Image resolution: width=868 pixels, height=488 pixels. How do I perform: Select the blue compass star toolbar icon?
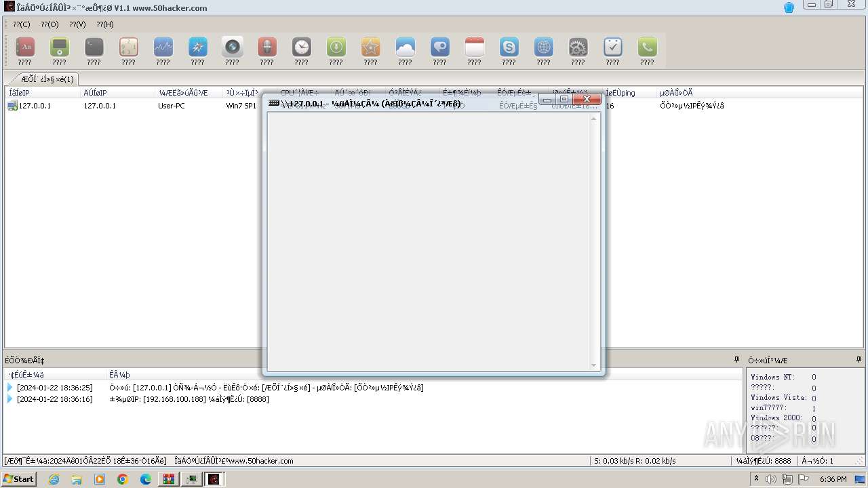[198, 47]
